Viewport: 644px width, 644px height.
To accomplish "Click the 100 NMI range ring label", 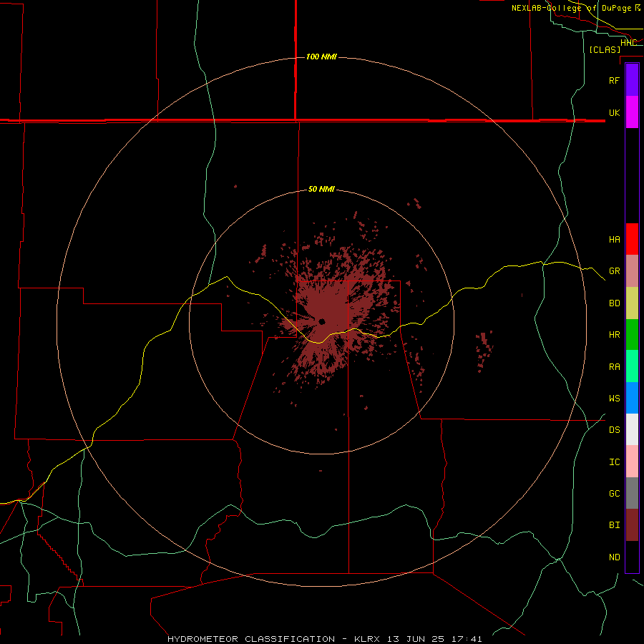I will click(x=321, y=57).
